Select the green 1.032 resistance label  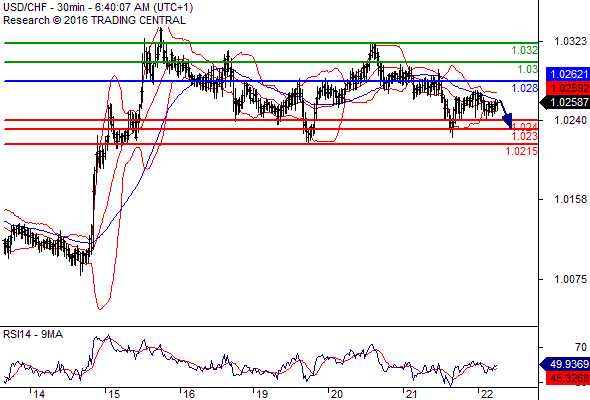tap(525, 50)
